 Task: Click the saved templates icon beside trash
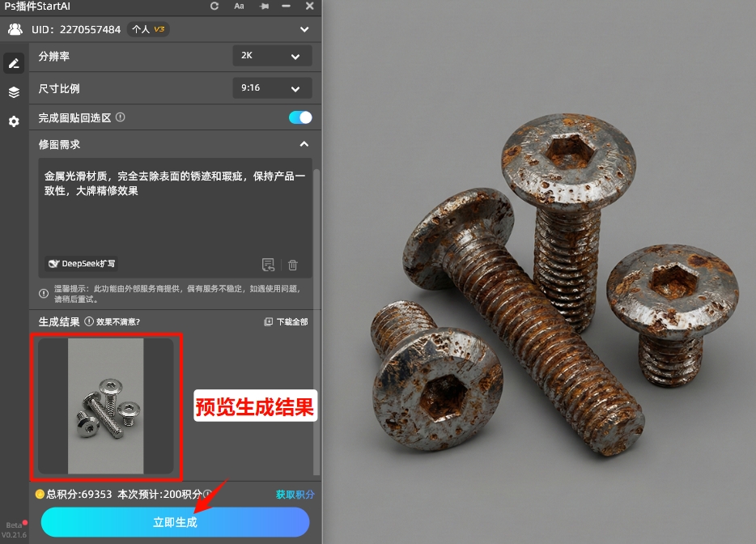[268, 265]
